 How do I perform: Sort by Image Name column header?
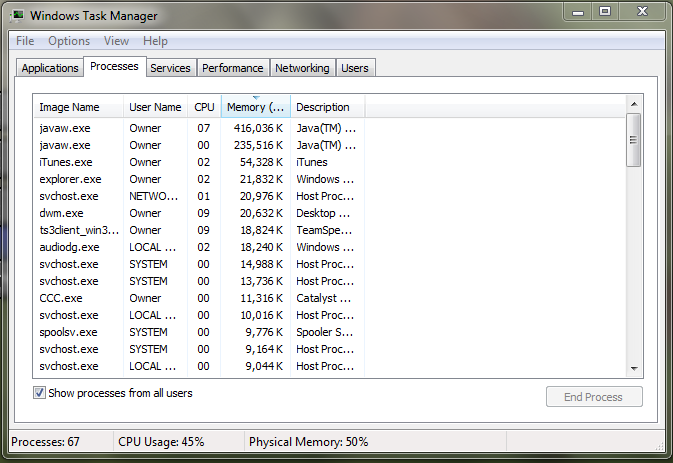[78, 106]
